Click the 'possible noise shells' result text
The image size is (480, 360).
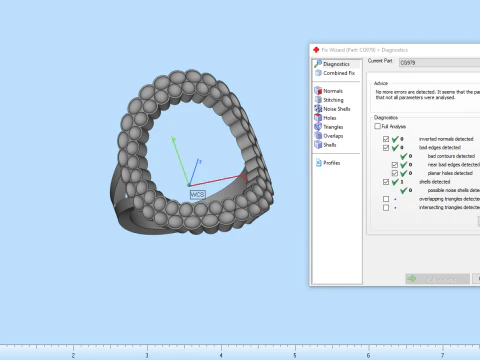pos(454,190)
